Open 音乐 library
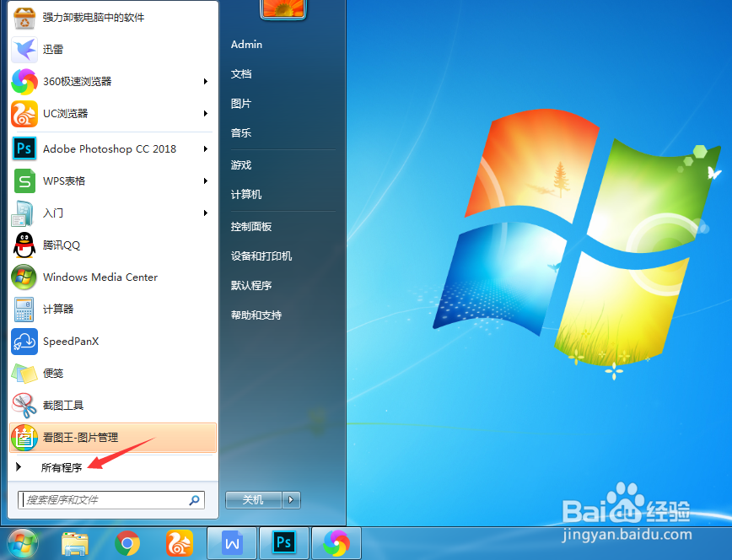 click(241, 132)
